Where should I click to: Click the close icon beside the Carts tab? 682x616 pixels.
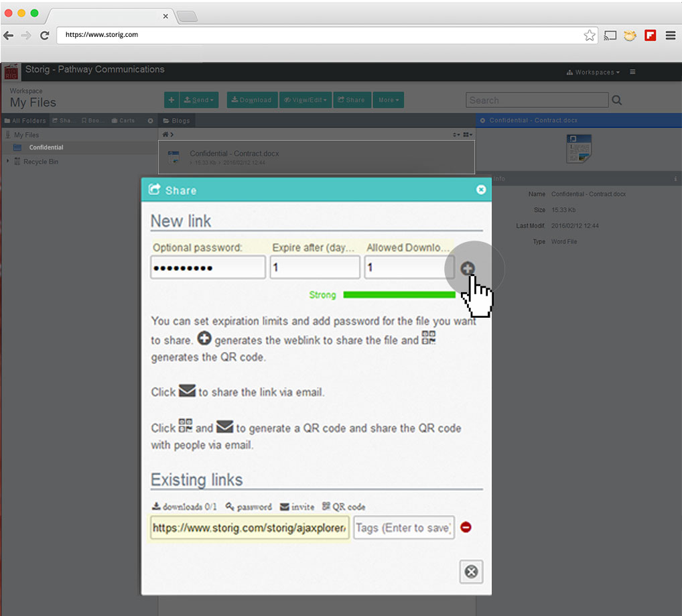tap(150, 121)
